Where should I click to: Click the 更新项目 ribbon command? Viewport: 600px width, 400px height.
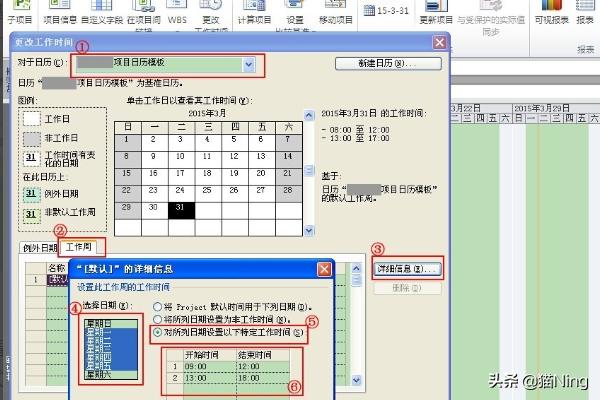(x=436, y=18)
